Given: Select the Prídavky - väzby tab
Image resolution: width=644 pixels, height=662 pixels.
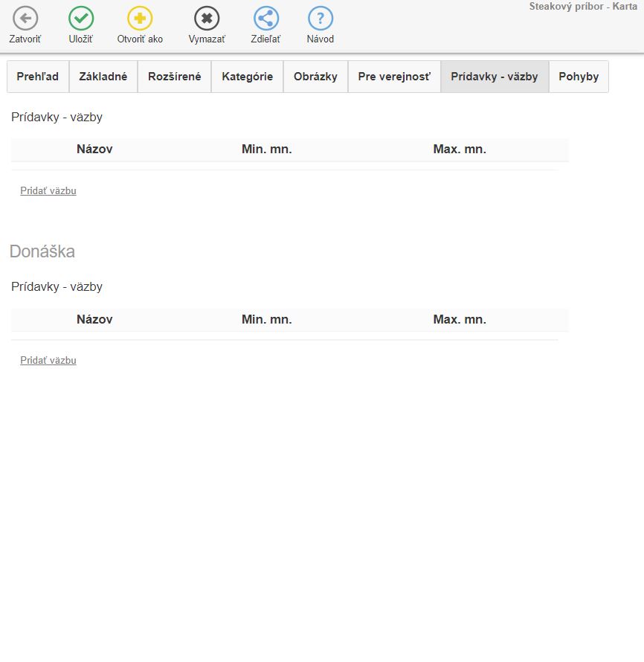Looking at the screenshot, I should (495, 77).
